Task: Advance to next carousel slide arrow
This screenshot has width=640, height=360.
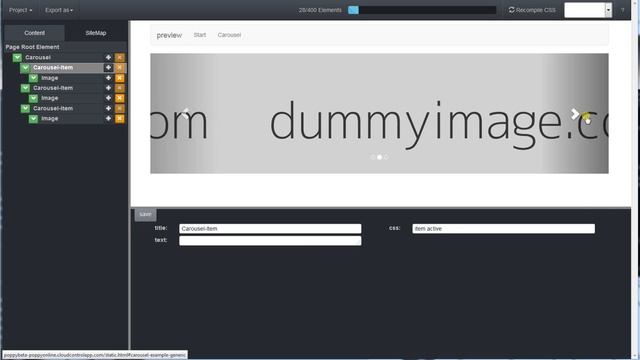Action: 575,114
